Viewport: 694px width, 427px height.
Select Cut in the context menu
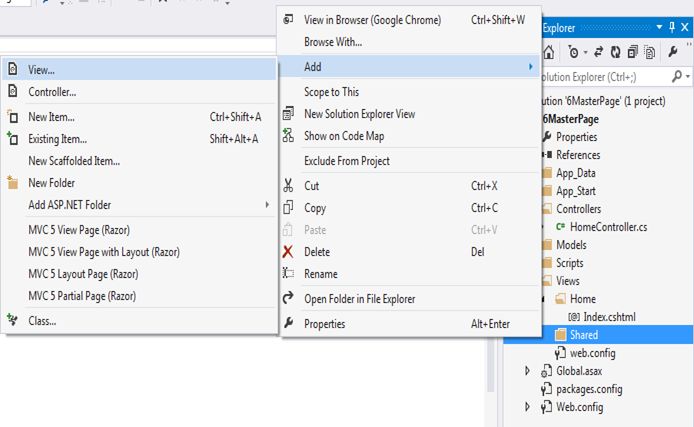click(410, 185)
